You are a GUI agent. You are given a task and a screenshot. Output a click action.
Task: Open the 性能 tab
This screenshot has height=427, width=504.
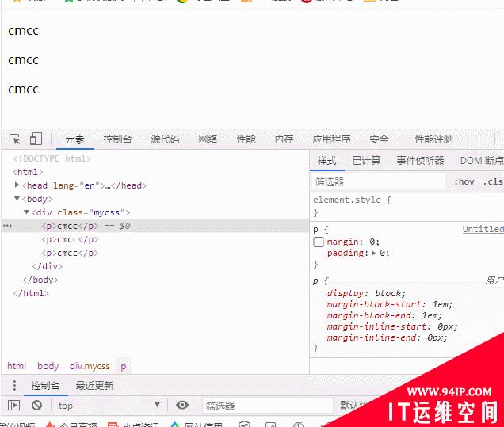point(246,139)
